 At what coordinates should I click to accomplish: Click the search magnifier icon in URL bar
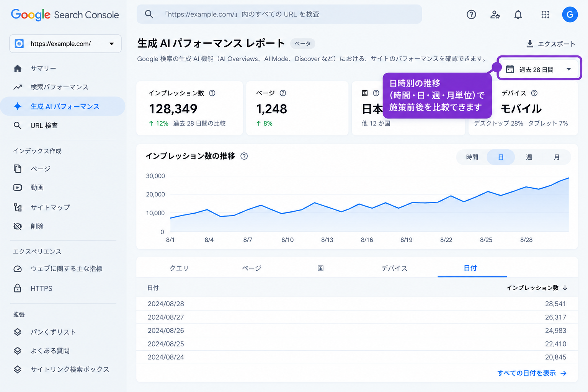click(x=149, y=14)
